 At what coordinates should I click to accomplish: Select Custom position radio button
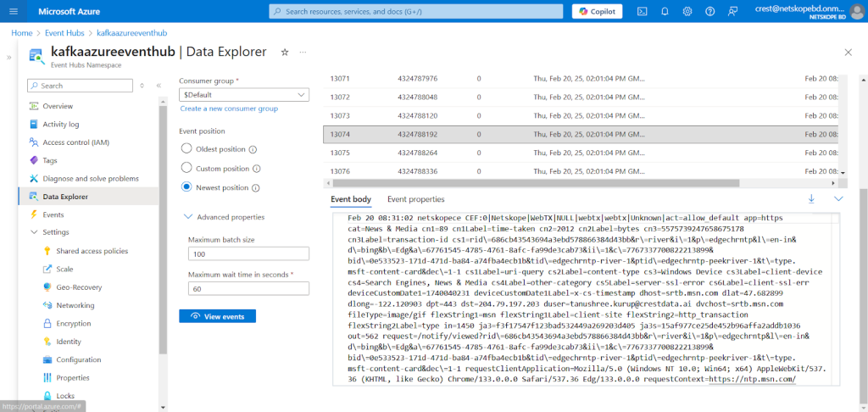(186, 169)
